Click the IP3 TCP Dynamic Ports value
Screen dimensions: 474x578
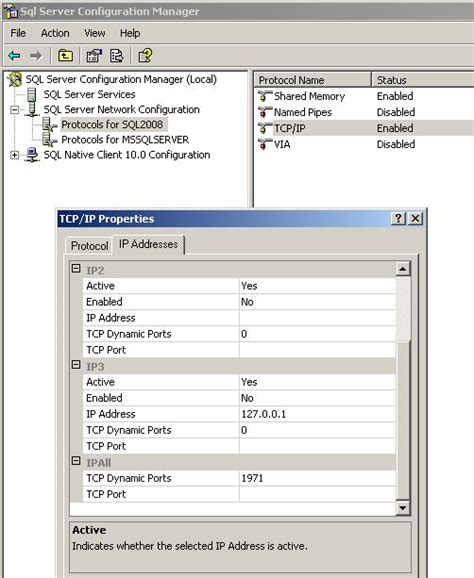click(317, 430)
